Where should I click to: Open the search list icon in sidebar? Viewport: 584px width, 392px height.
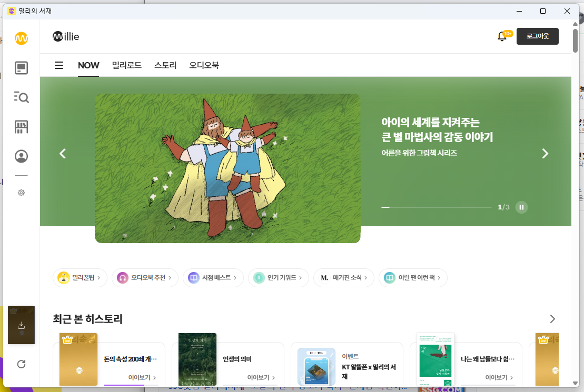point(21,97)
